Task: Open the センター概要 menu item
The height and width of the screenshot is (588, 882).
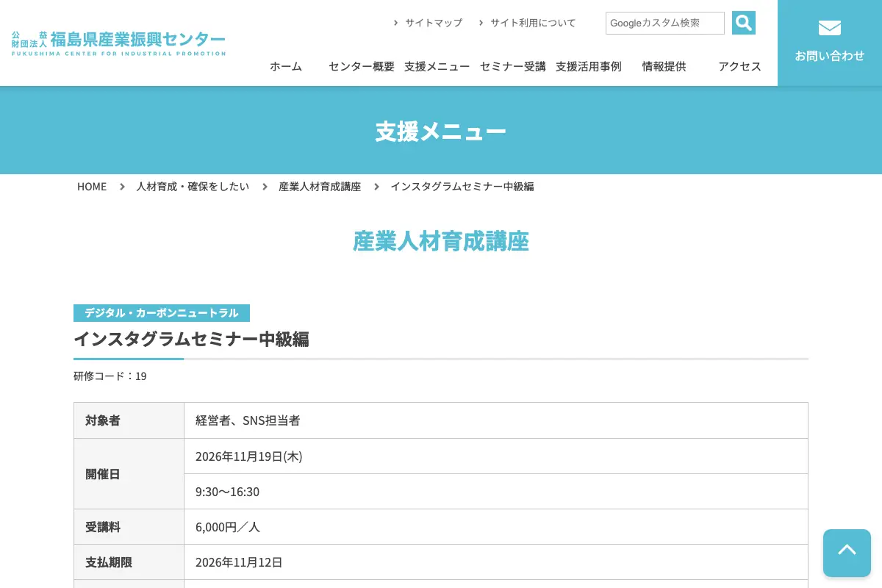Action: (362, 66)
